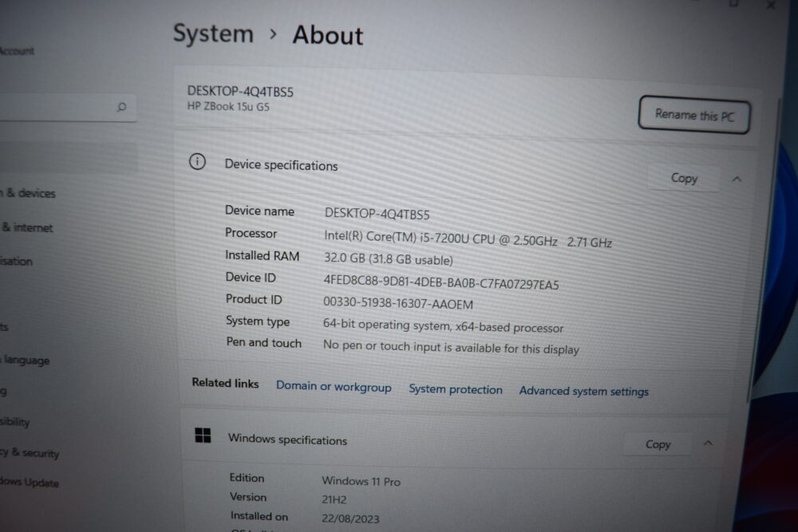Viewport: 798px width, 532px height.
Task: Click the Installed RAM label
Action: pyautogui.click(x=262, y=255)
